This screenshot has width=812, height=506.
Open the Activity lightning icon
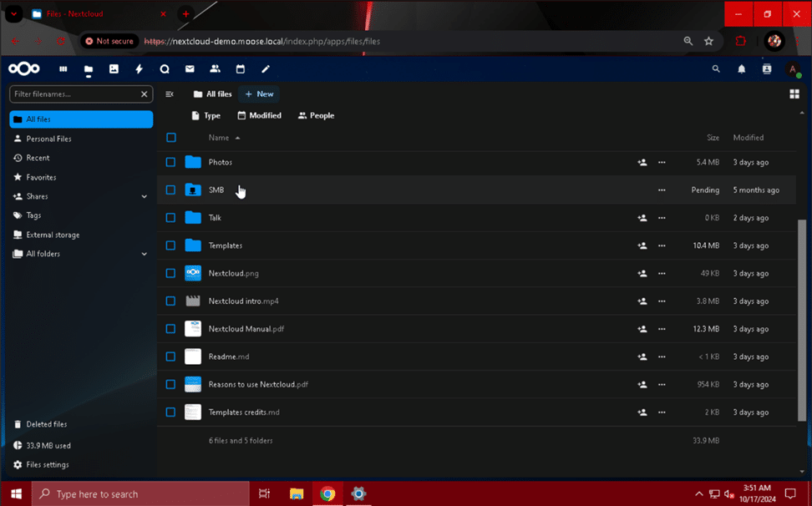tap(139, 68)
